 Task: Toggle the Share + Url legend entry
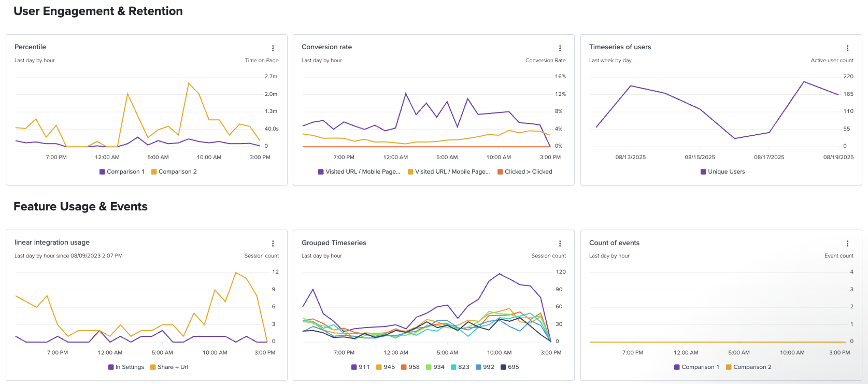169,367
